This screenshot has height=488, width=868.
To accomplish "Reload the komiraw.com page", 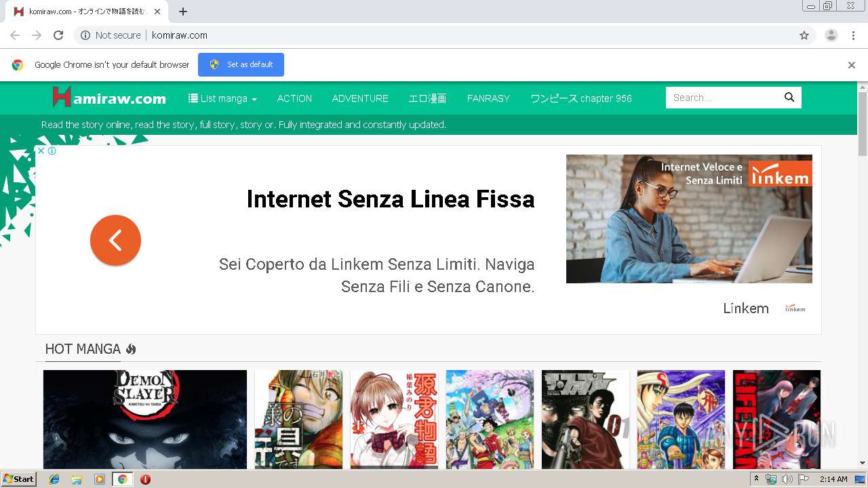I will coord(58,35).
